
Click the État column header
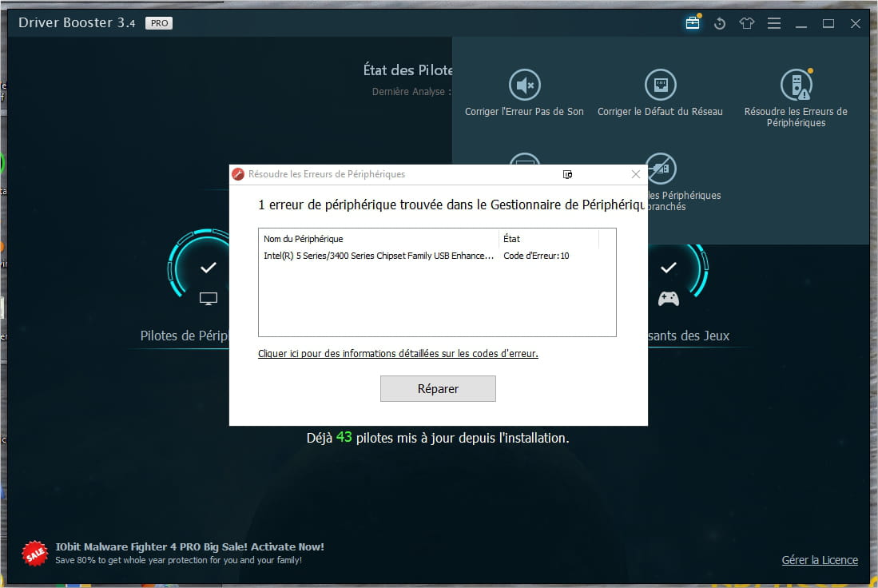coord(549,239)
